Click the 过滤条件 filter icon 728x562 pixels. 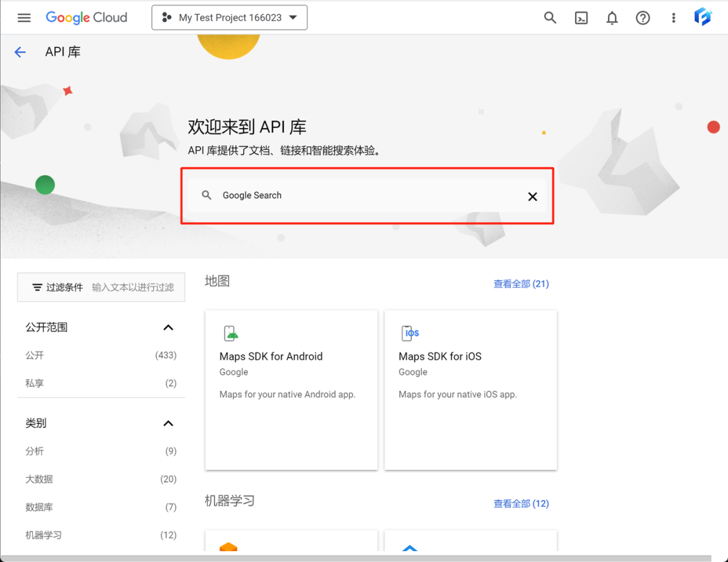click(37, 287)
